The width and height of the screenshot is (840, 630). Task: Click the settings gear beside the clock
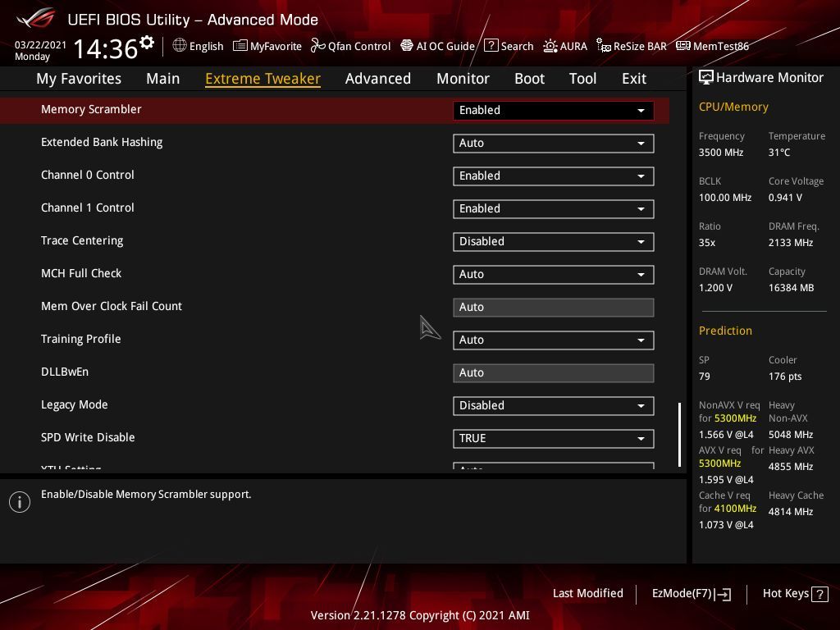(x=146, y=43)
